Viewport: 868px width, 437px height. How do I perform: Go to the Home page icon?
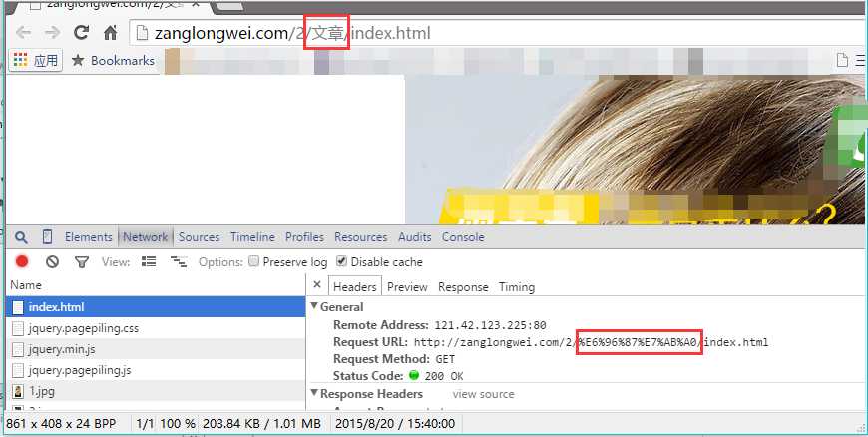tap(111, 33)
